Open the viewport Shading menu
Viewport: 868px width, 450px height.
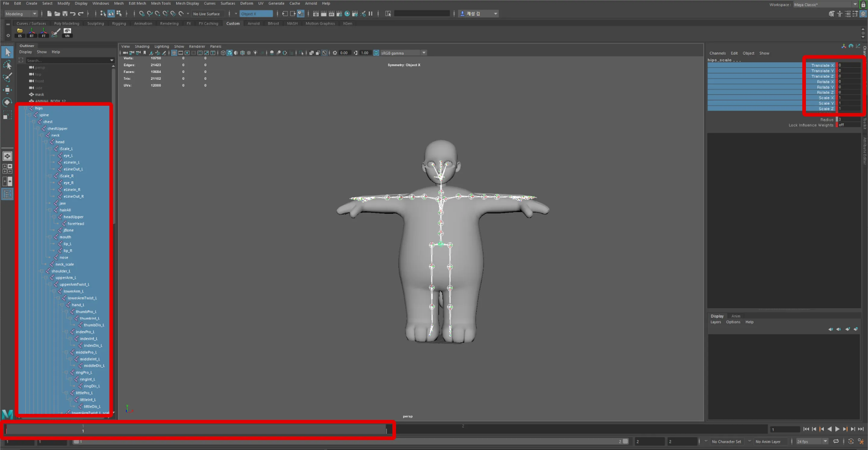click(142, 46)
